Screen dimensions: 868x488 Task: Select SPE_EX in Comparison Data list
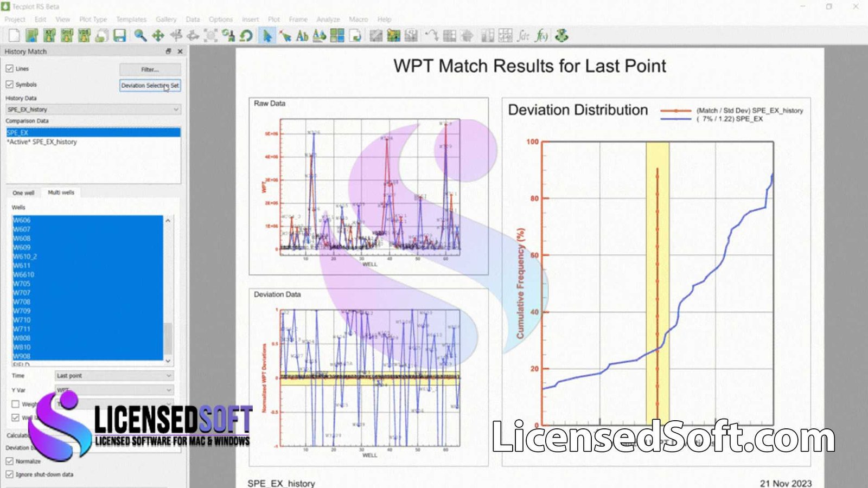(93, 133)
